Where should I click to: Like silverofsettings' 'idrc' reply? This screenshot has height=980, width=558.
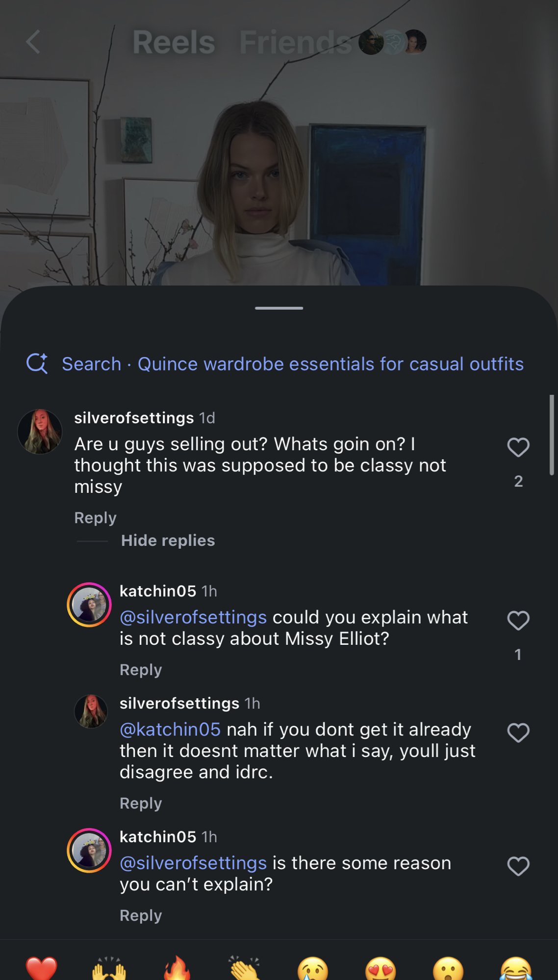tap(518, 733)
